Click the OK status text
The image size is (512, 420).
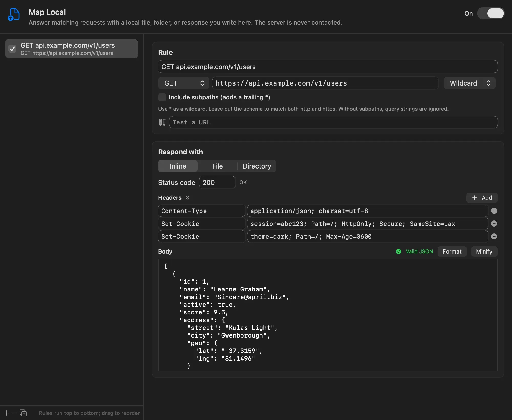(x=243, y=182)
